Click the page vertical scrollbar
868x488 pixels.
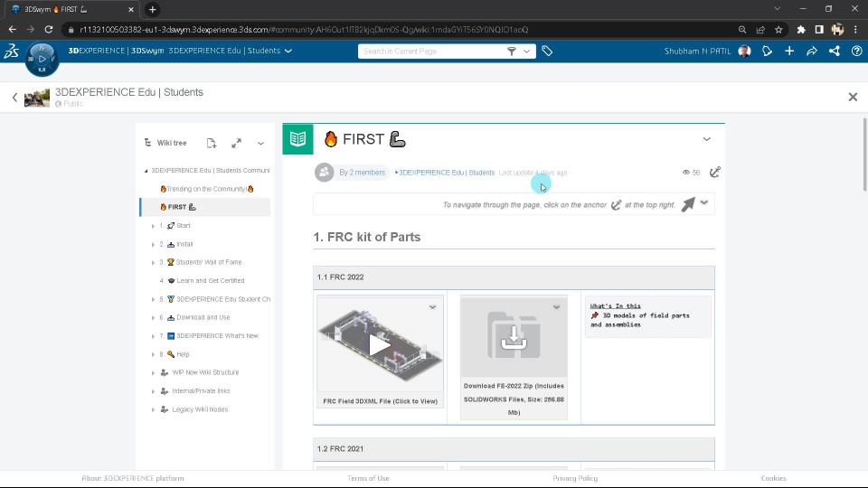pyautogui.click(x=864, y=155)
